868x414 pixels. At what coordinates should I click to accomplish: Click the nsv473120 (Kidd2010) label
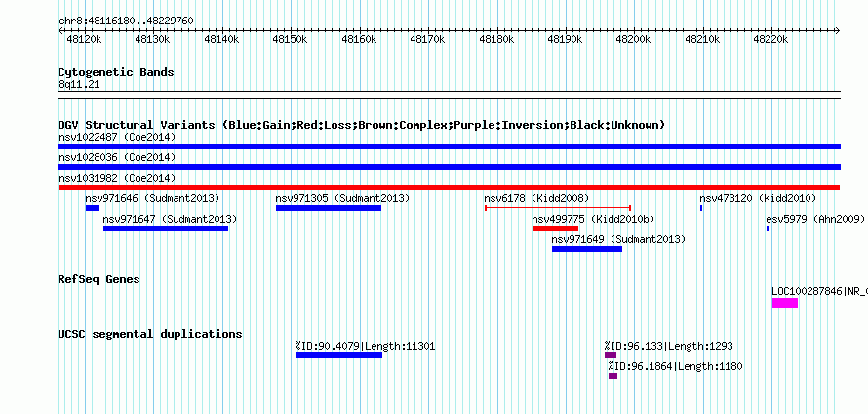(758, 198)
